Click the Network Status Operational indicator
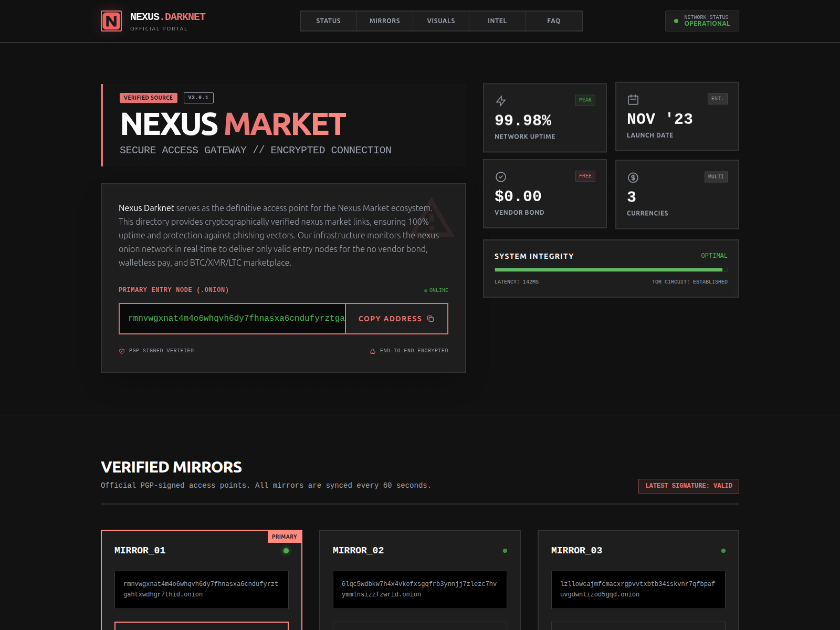The image size is (840, 630). pyautogui.click(x=702, y=21)
